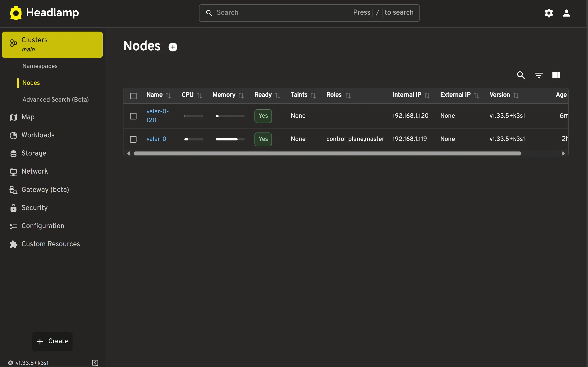The width and height of the screenshot is (588, 367).
Task: Open application settings via gear icon
Action: [548, 13]
